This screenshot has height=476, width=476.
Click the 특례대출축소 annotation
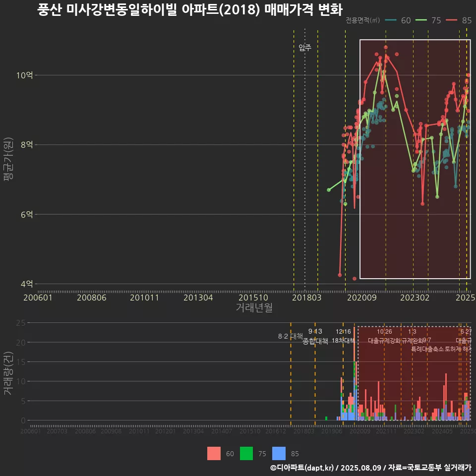(427, 349)
